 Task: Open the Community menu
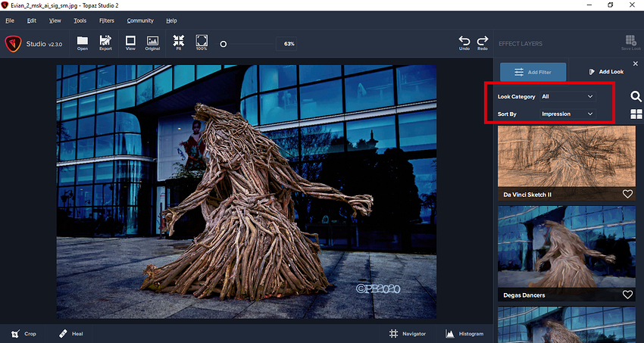[140, 20]
